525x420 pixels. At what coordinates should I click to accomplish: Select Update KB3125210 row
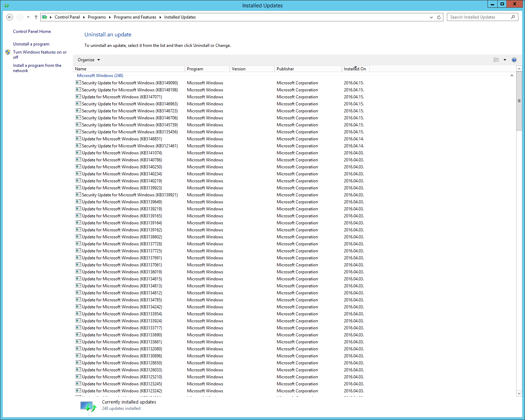tap(221, 377)
